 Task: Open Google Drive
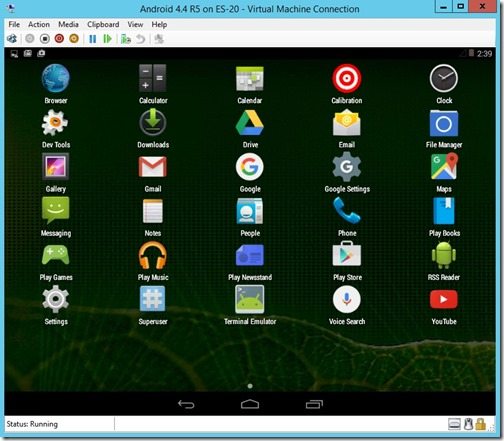[250, 123]
